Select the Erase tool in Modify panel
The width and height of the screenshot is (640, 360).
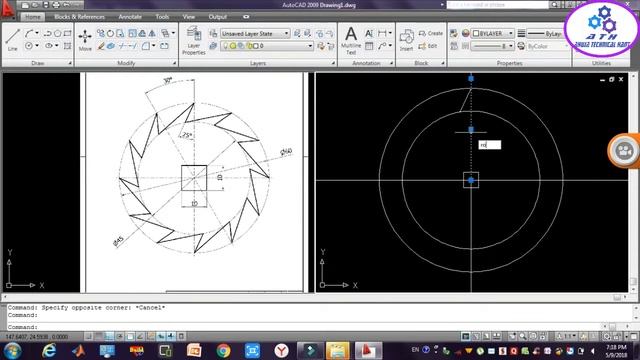pyautogui.click(x=101, y=46)
